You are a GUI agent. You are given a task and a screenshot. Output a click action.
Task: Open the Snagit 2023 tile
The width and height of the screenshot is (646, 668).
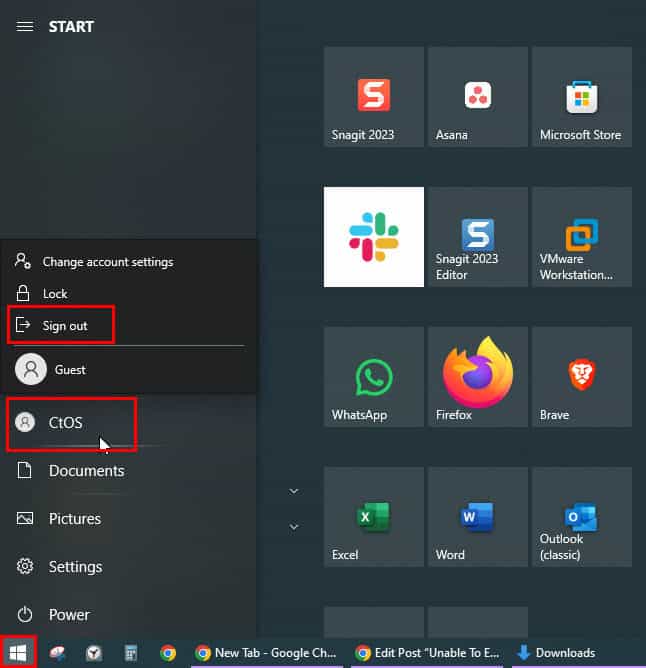[374, 97]
